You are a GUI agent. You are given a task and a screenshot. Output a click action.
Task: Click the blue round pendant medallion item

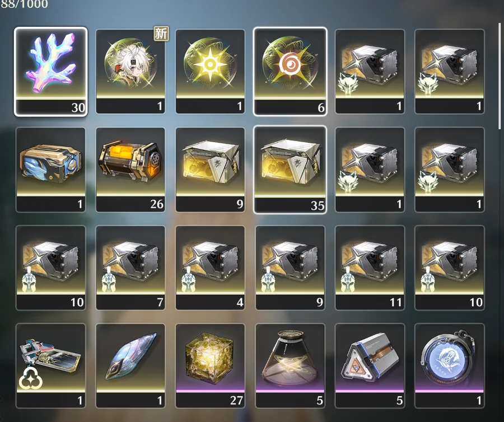(450, 366)
